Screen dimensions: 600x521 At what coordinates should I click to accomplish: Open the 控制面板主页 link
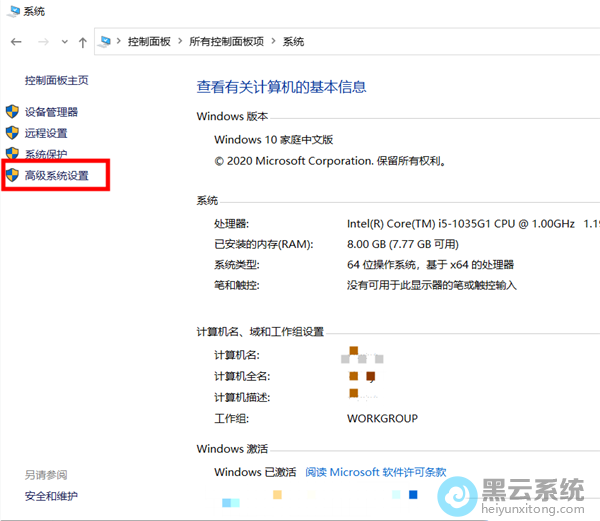[57, 80]
